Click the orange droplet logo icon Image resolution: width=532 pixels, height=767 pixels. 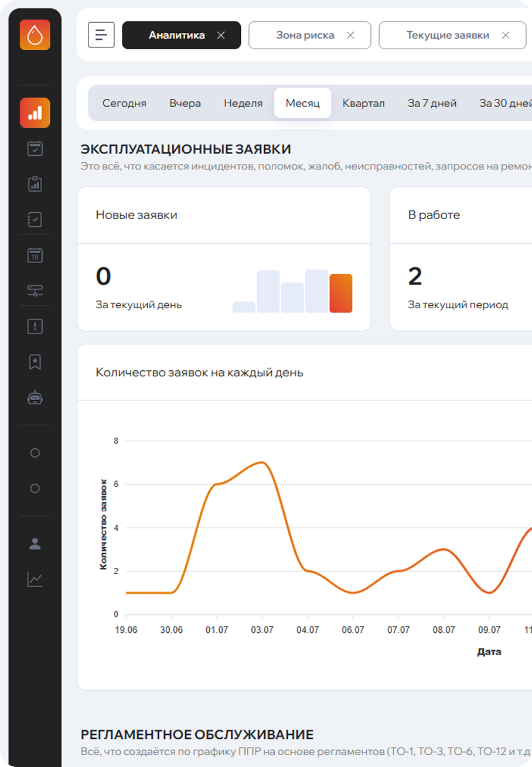tap(35, 35)
